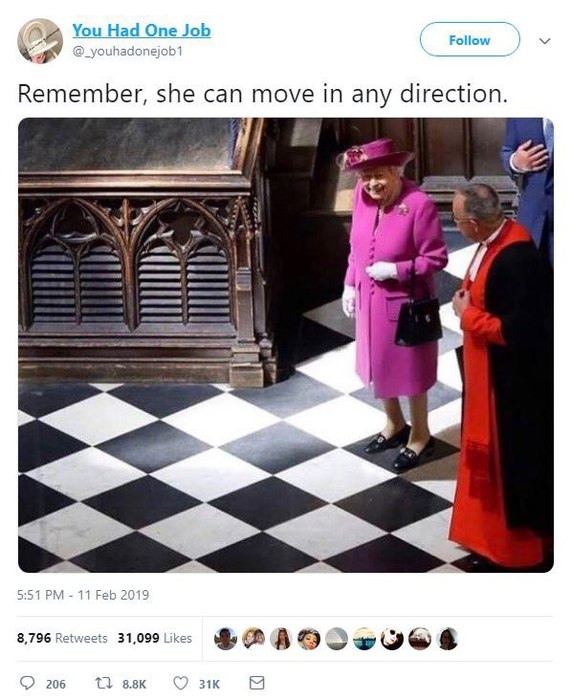Follow the You Had One Job account

[470, 40]
